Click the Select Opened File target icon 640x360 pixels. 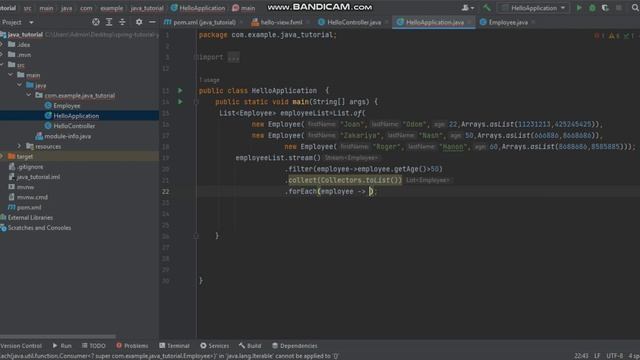pos(96,22)
